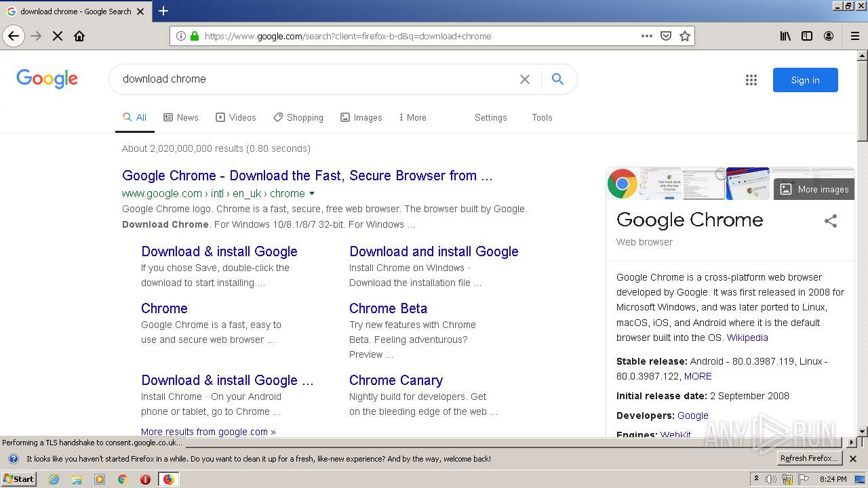This screenshot has width=868, height=488.
Task: Switch to the Shopping tab
Action: [x=298, y=117]
